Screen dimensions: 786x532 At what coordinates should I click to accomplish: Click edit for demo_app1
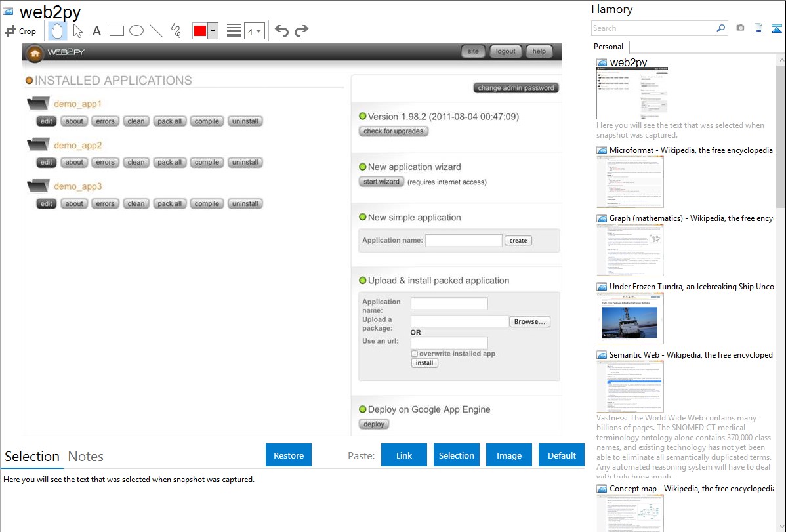click(46, 121)
